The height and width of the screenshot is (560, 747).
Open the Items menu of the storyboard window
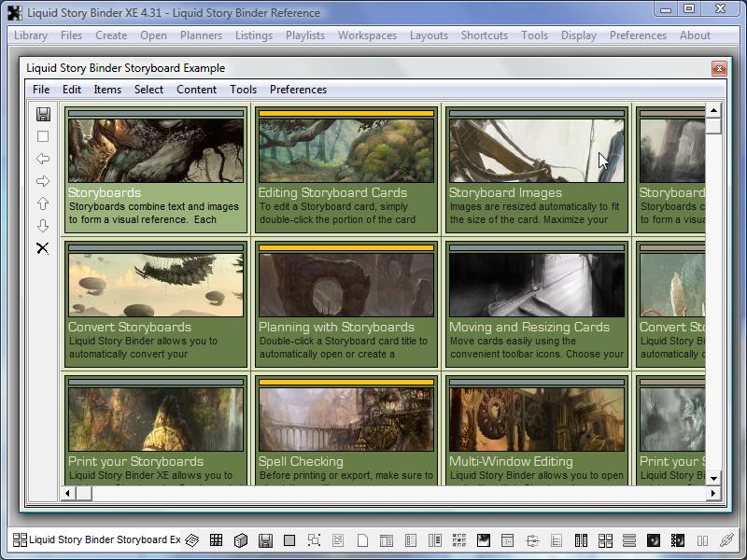(107, 90)
